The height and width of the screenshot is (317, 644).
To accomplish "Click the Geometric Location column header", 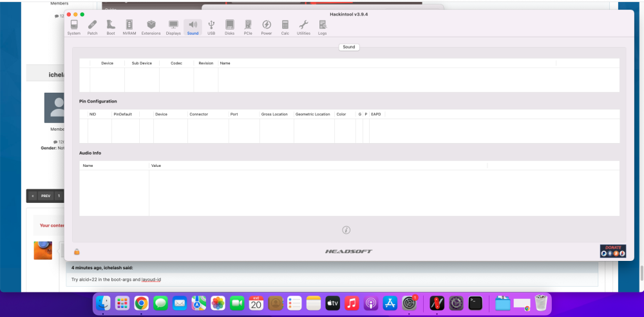I will coord(314,114).
